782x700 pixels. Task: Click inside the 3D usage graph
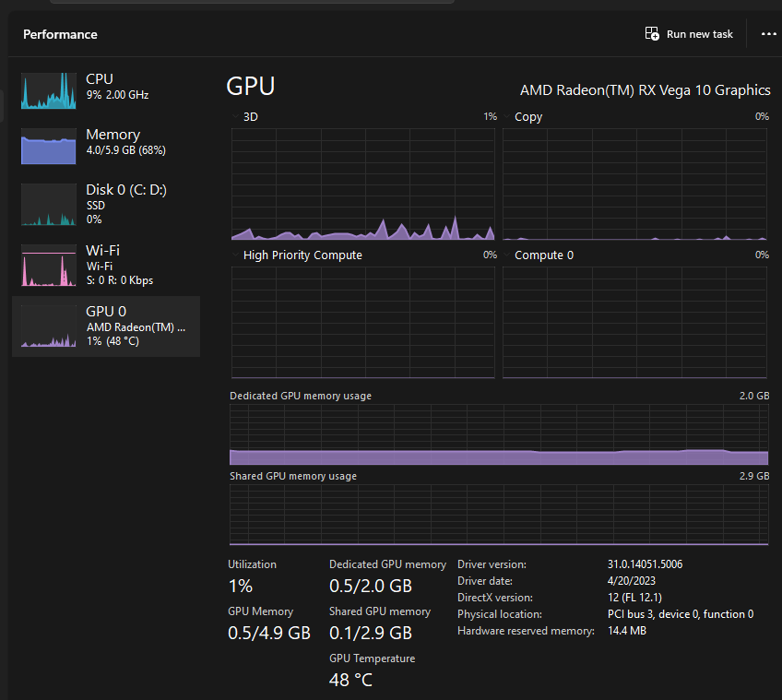tap(363, 184)
